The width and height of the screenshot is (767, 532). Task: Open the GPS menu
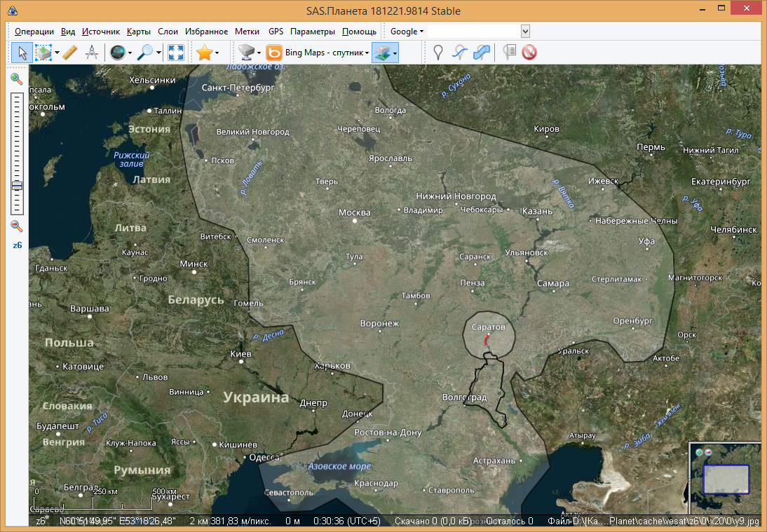276,32
